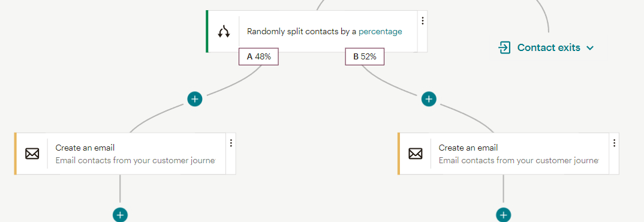Add a step on branch A with plus icon

pos(195,98)
